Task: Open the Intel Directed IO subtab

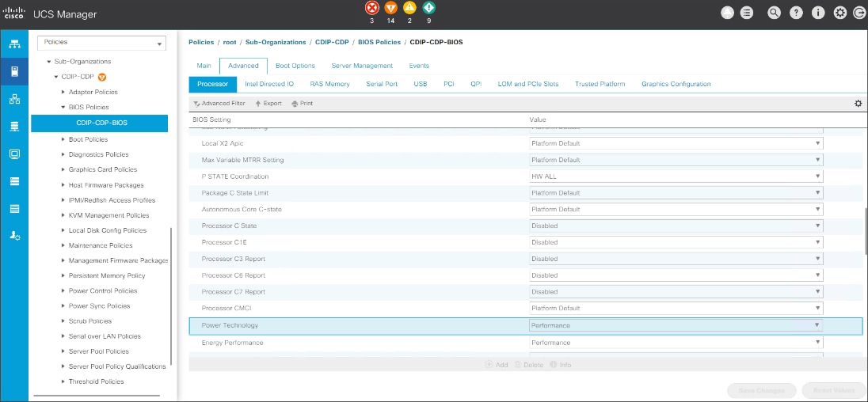Action: click(269, 84)
